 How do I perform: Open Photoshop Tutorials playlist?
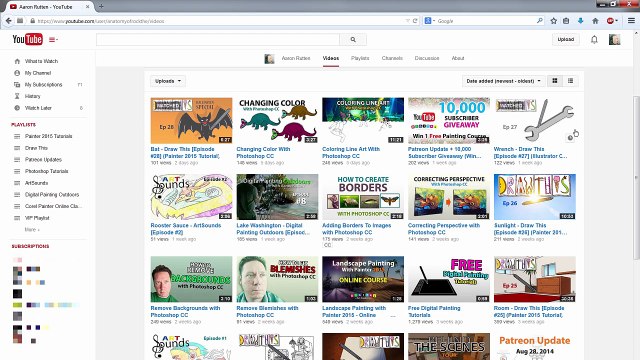coord(47,171)
